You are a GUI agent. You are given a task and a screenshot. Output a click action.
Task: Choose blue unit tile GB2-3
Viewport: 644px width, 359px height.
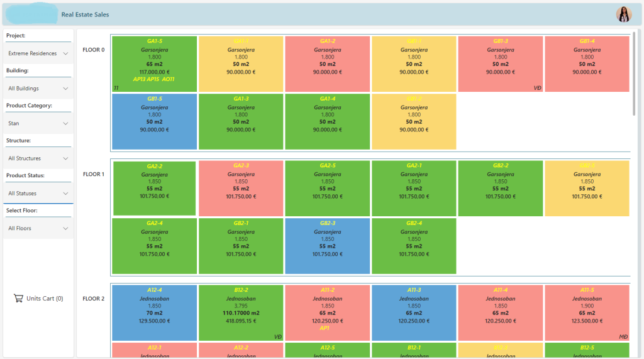coord(327,246)
